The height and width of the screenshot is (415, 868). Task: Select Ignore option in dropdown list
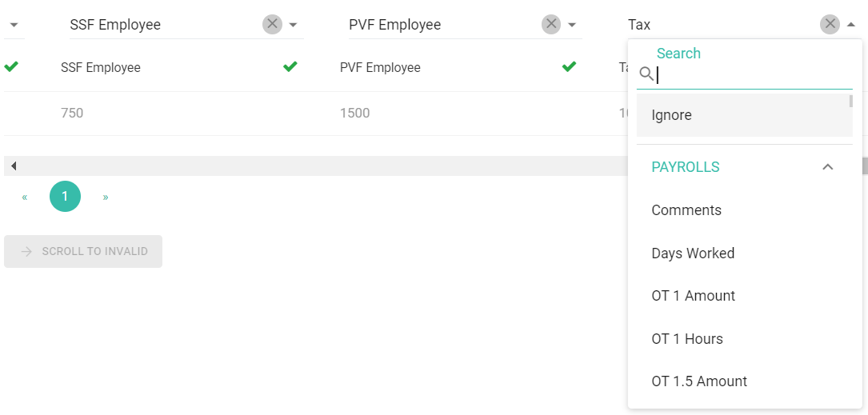point(745,115)
